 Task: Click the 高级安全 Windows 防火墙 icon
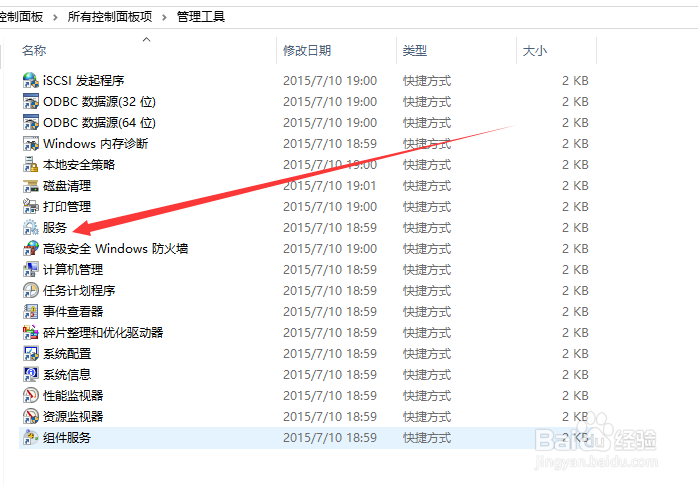pyautogui.click(x=31, y=248)
